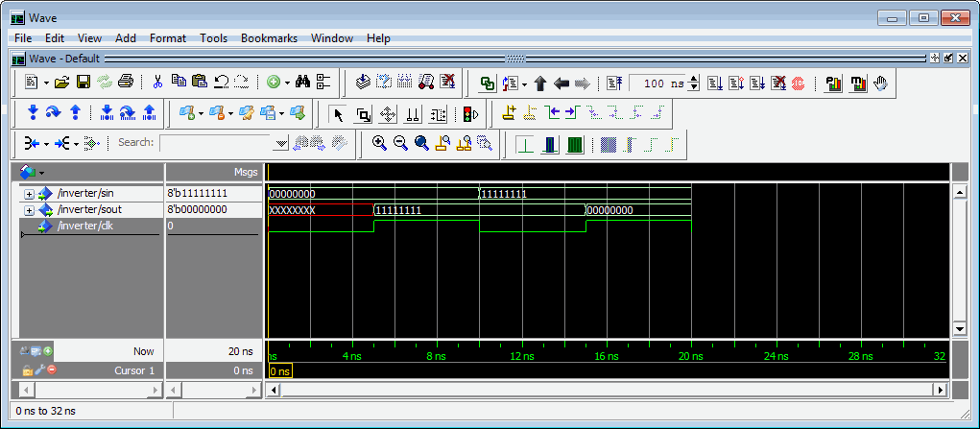The image size is (980, 429).
Task: Find the next transition
Action: pyautogui.click(x=572, y=113)
